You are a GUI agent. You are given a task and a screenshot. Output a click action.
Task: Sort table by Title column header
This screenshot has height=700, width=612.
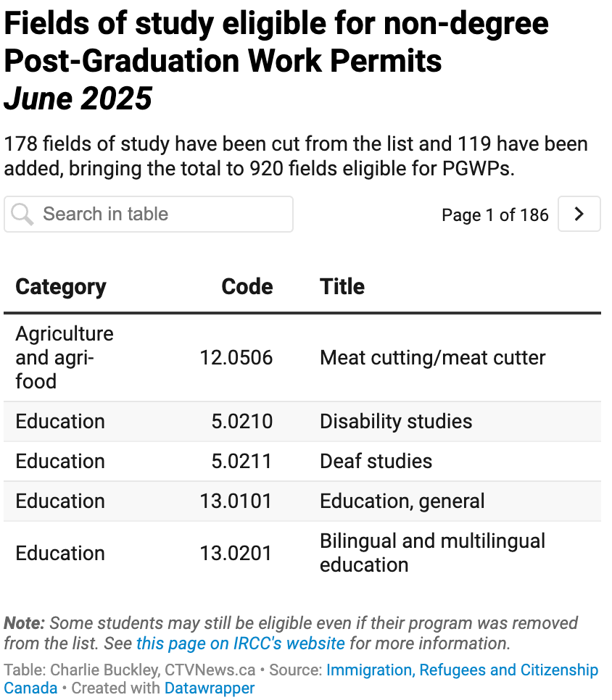pyautogui.click(x=342, y=287)
